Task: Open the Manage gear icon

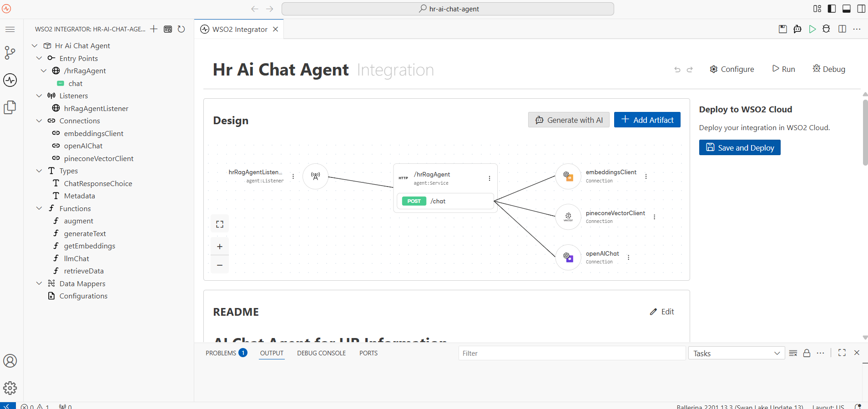Action: tap(10, 388)
